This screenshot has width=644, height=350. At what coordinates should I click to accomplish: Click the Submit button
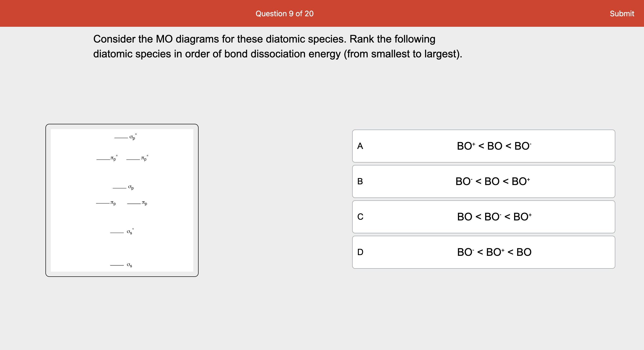(622, 13)
